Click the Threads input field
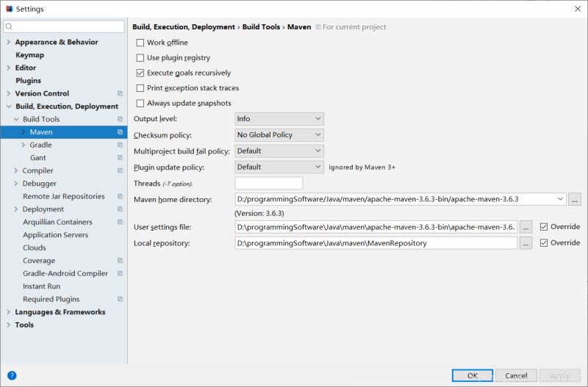The height and width of the screenshot is (387, 588). tap(268, 183)
